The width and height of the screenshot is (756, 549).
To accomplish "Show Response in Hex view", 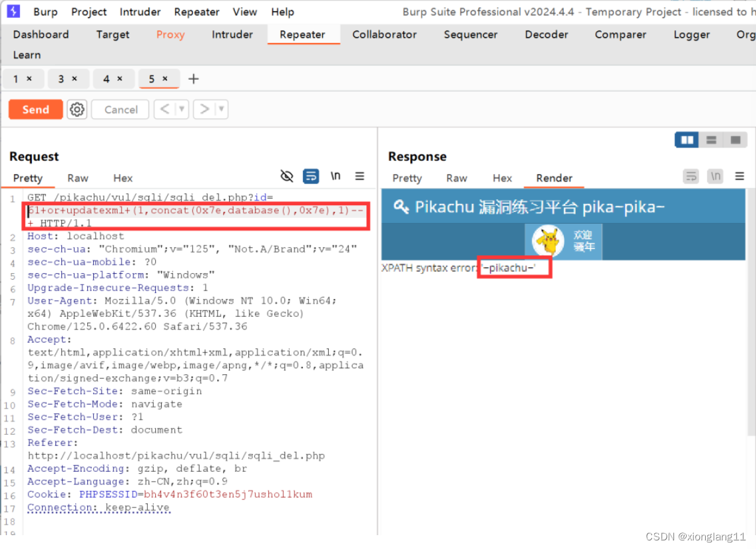I will (502, 178).
